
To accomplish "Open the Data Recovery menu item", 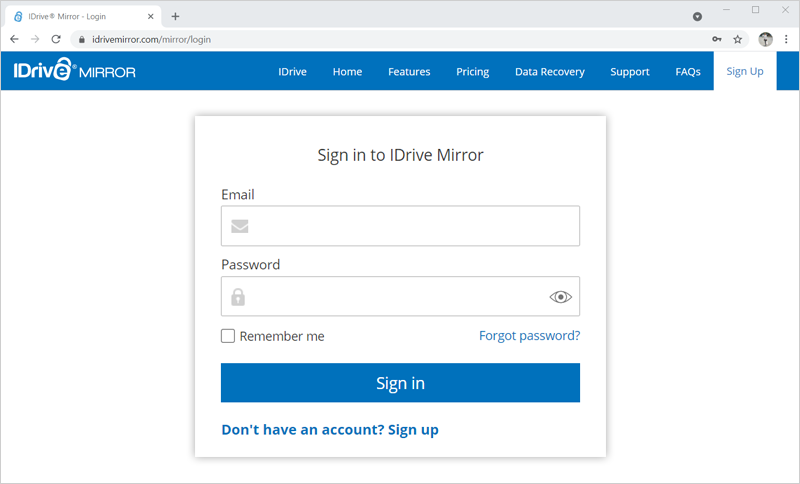I will click(549, 72).
